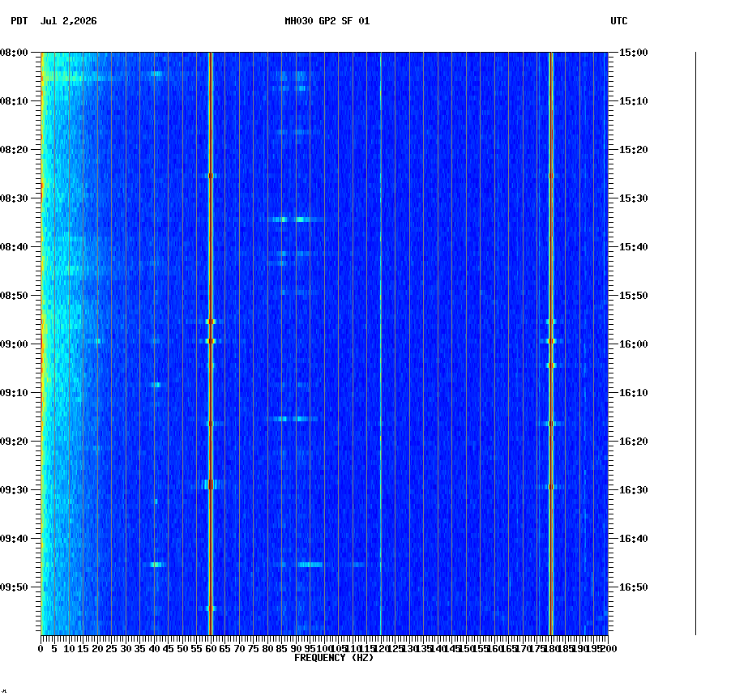
Task: Click the 0 Hz frequency tick label
Action: click(x=41, y=649)
